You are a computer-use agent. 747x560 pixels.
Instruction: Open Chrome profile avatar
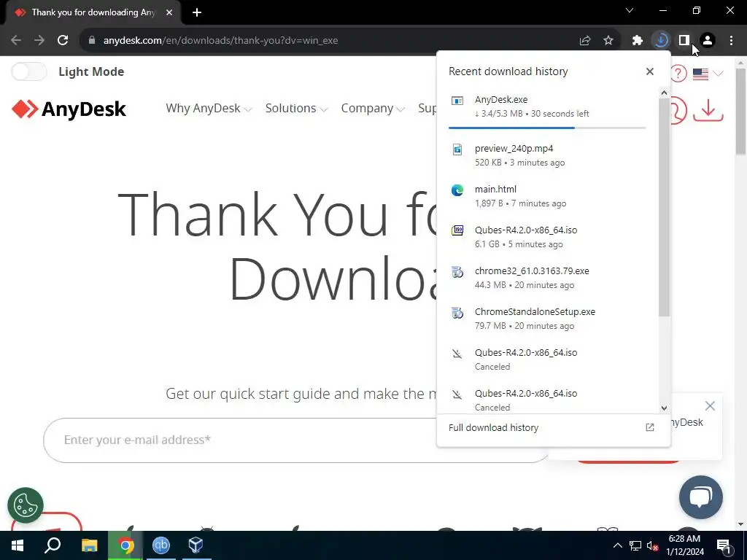pyautogui.click(x=708, y=41)
